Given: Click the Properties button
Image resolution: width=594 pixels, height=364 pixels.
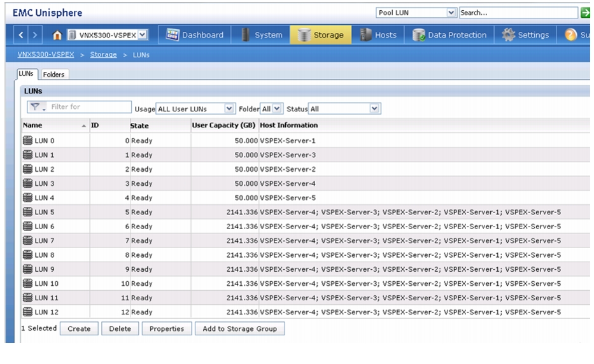Looking at the screenshot, I should click(x=167, y=328).
